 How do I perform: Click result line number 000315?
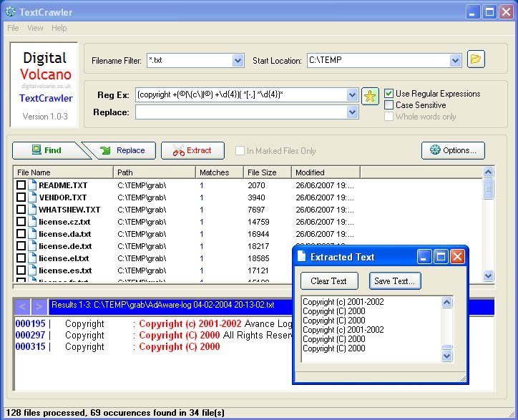point(30,346)
